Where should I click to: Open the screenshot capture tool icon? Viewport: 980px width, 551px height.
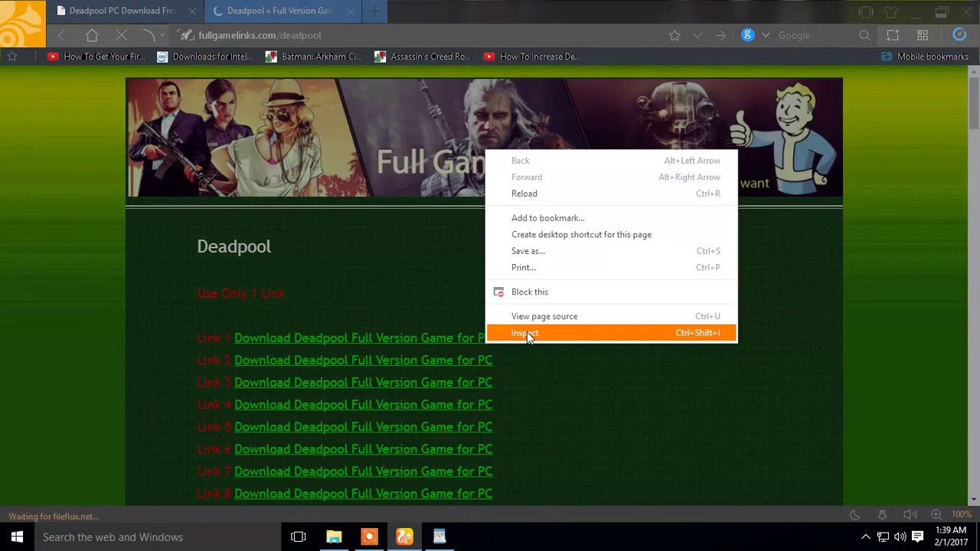(x=893, y=35)
